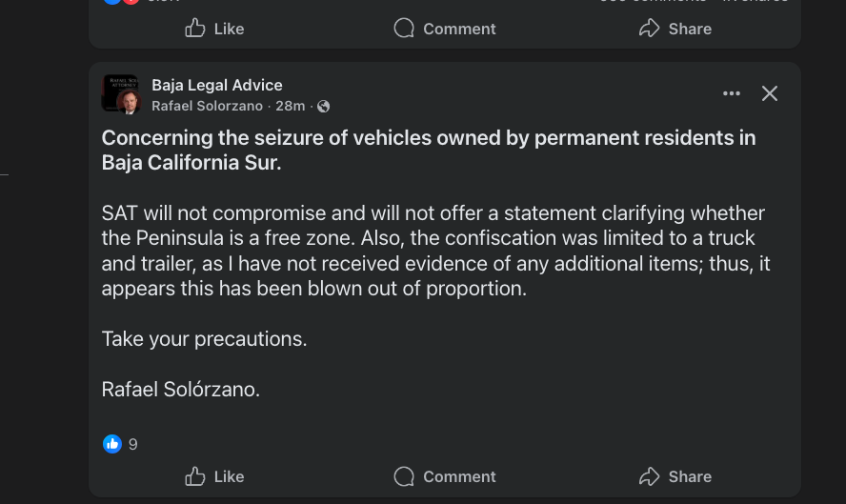Viewport: 846px width, 504px height.
Task: Click the 'Take your precautions.' line
Action: (205, 338)
